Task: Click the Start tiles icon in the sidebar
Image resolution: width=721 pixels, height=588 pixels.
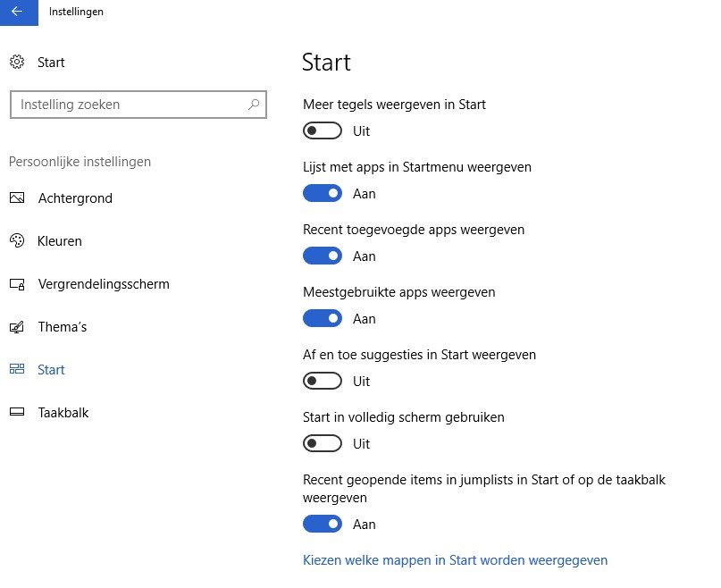Action: [x=17, y=369]
